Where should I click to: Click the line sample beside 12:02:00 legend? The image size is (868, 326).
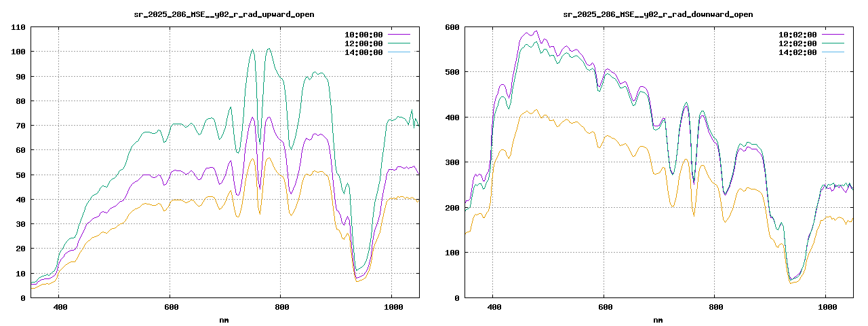click(x=833, y=43)
